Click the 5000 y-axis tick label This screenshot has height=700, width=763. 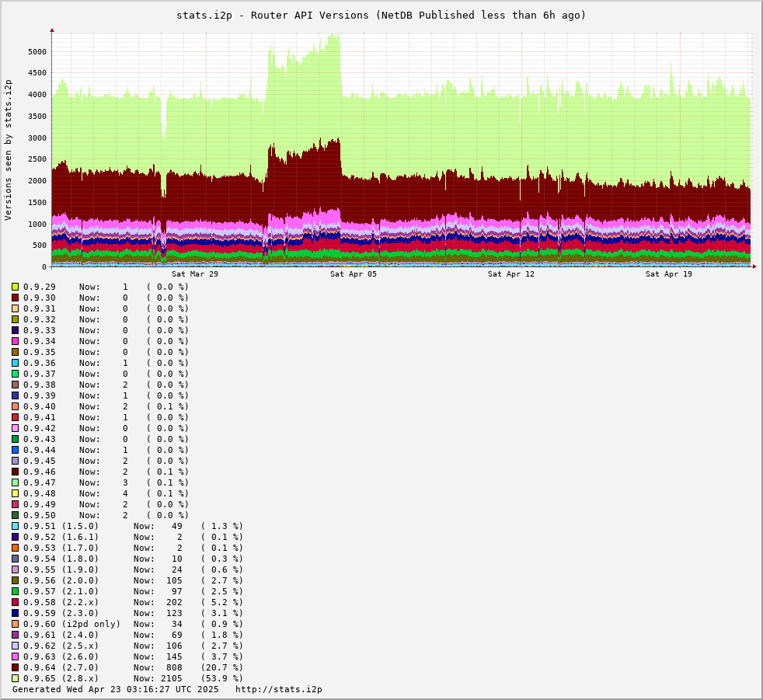(37, 51)
